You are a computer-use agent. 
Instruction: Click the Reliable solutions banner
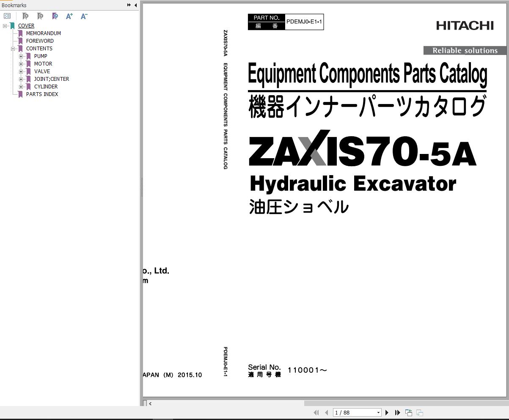[465, 50]
